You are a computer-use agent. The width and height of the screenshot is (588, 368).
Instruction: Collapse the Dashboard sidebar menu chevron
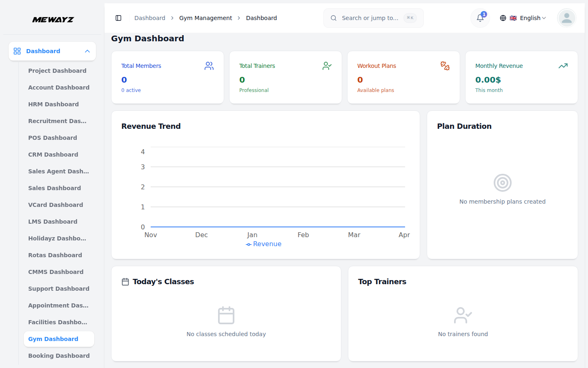pyautogui.click(x=87, y=51)
